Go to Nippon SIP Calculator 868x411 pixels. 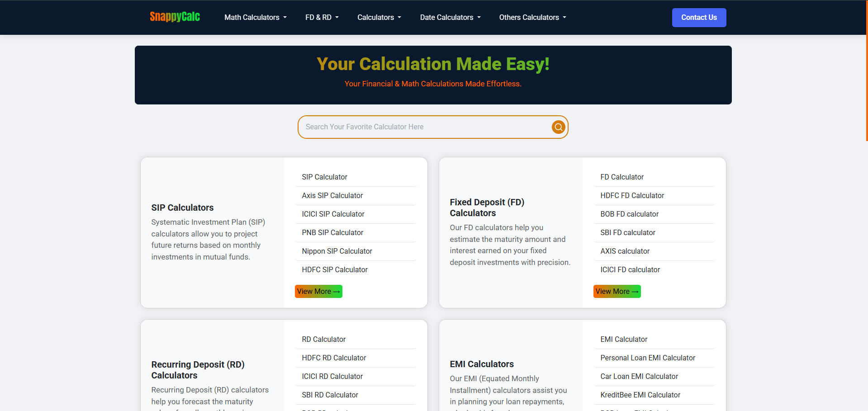click(x=356, y=251)
